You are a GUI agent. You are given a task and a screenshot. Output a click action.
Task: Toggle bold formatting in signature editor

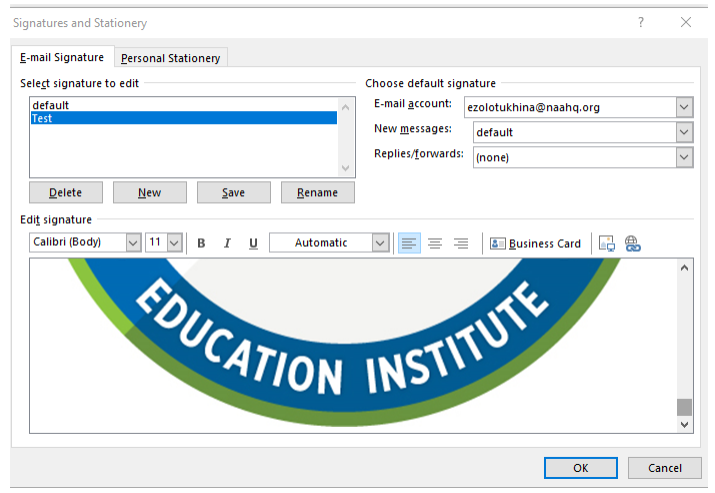click(201, 243)
